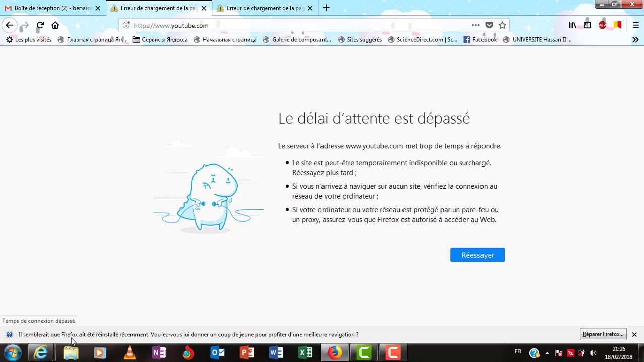Open Les plus visités bookmark folder

pyautogui.click(x=29, y=39)
